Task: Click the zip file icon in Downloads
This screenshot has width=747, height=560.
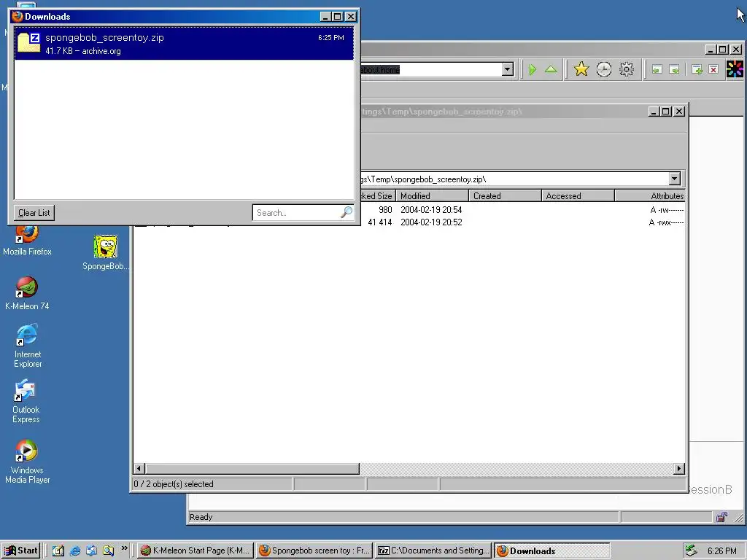Action: click(28, 43)
